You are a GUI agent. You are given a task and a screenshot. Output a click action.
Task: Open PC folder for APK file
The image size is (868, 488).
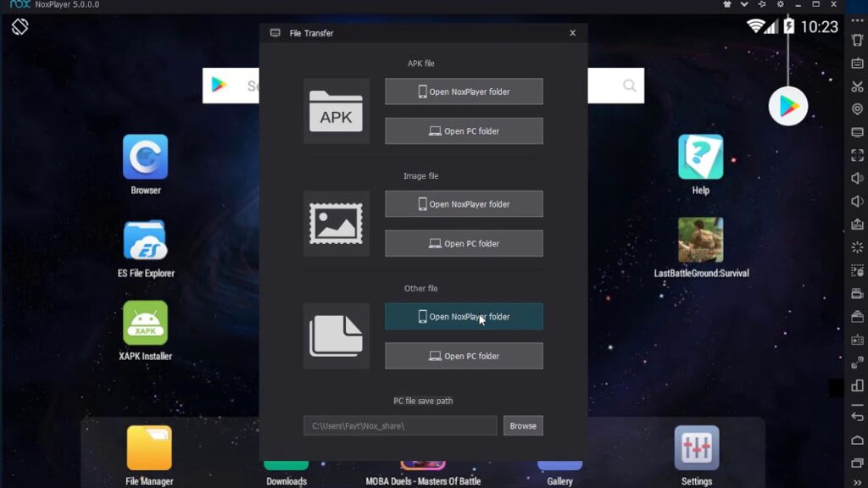(x=464, y=131)
